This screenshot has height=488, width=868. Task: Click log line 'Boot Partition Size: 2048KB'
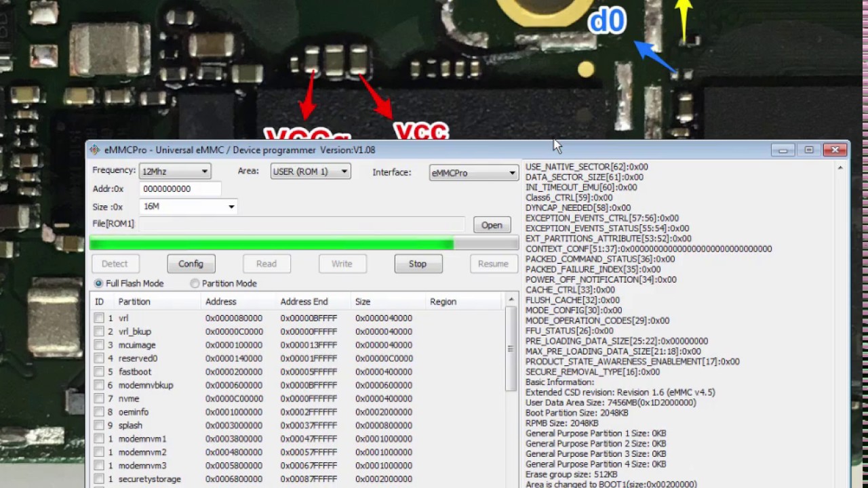[x=576, y=413]
